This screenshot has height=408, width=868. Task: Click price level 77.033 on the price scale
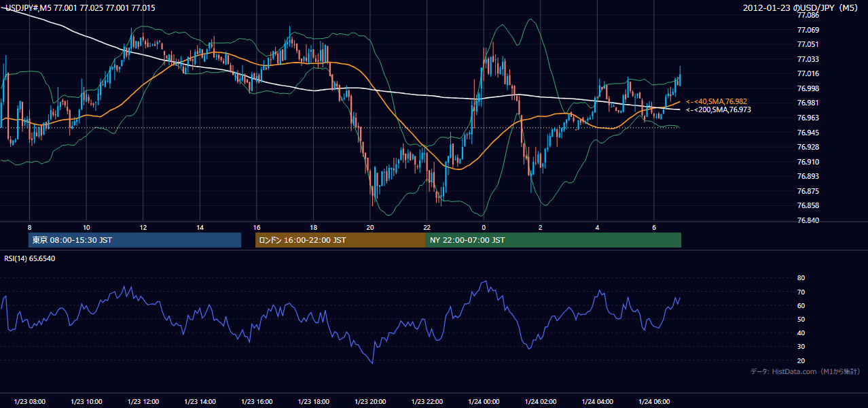(808, 59)
